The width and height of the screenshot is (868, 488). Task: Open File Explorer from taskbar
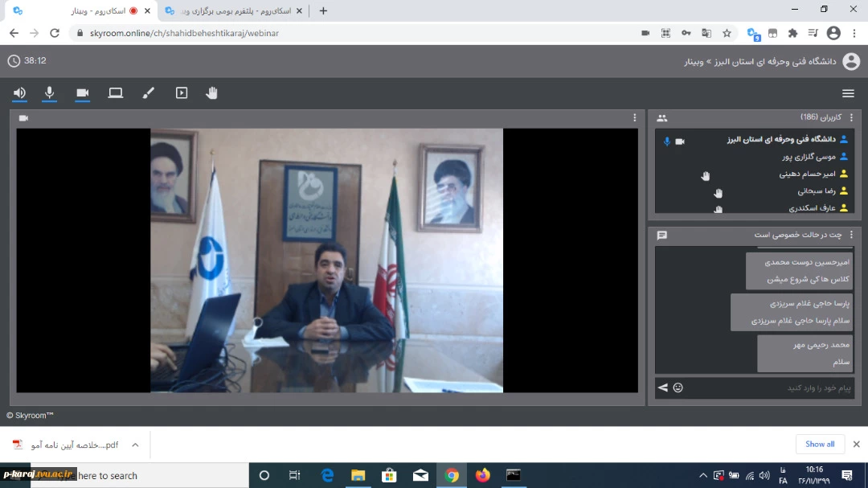358,475
